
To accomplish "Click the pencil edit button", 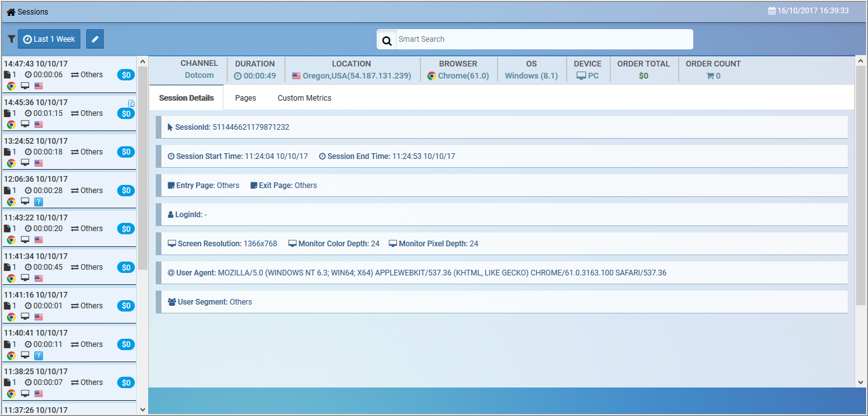I will [95, 39].
